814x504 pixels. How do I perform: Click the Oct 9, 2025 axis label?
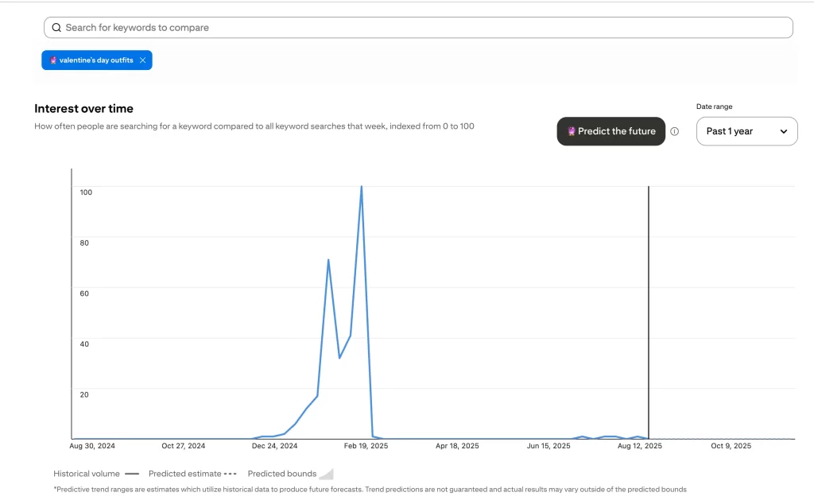pos(731,446)
